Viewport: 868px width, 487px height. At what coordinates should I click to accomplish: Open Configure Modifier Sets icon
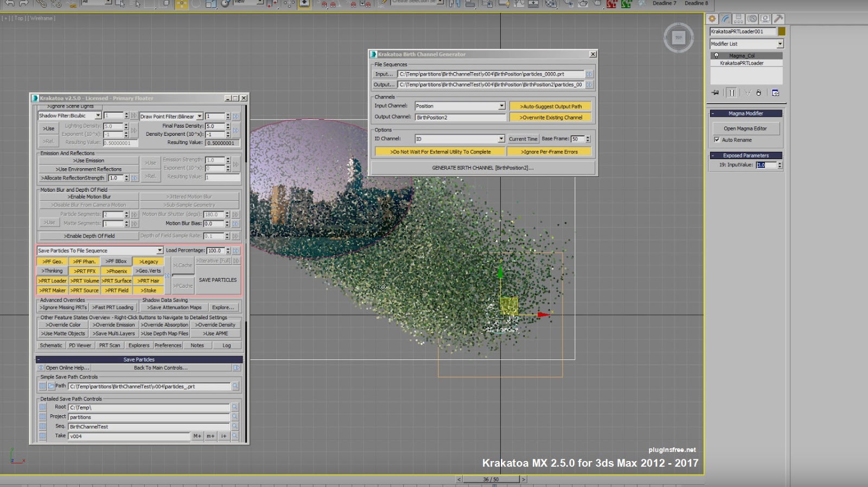pyautogui.click(x=776, y=93)
